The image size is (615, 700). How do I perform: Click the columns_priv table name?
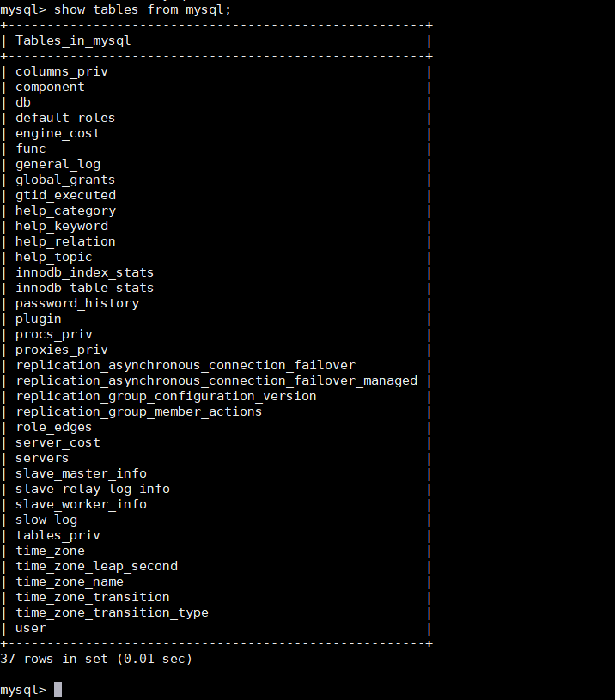pyautogui.click(x=61, y=71)
